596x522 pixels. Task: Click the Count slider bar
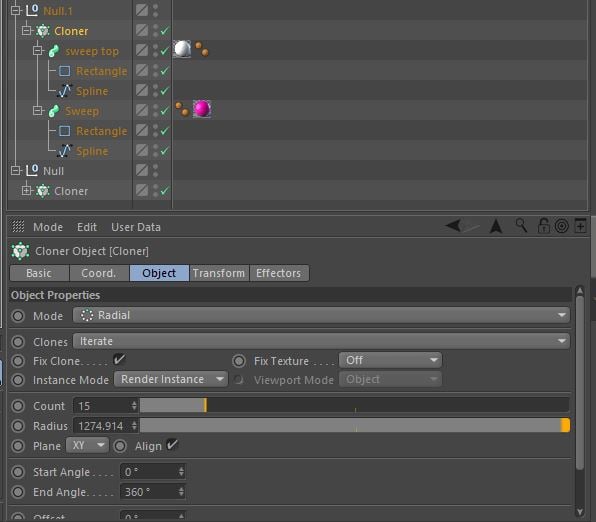pyautogui.click(x=355, y=405)
